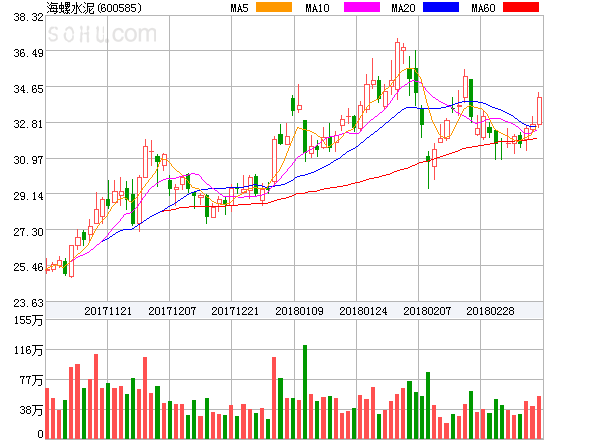This screenshot has height=440, width=600.
Task: Click the last red candlestick on the right
Action: pos(539,111)
